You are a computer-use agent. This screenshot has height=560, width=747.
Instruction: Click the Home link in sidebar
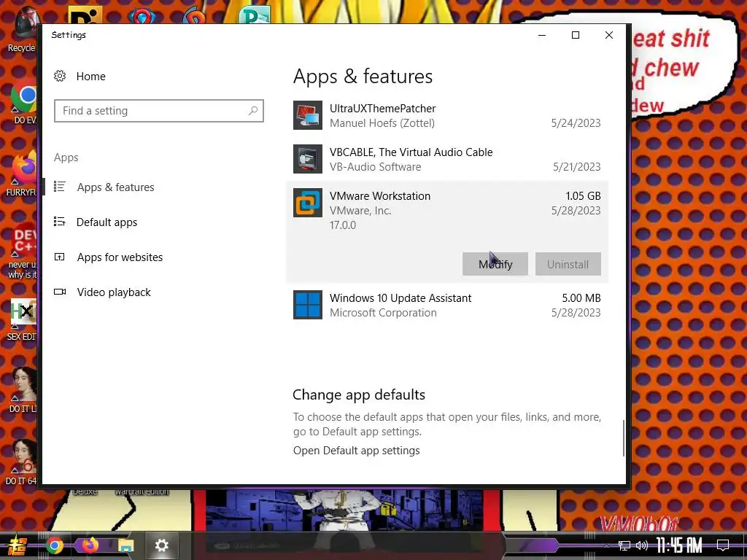(x=91, y=76)
